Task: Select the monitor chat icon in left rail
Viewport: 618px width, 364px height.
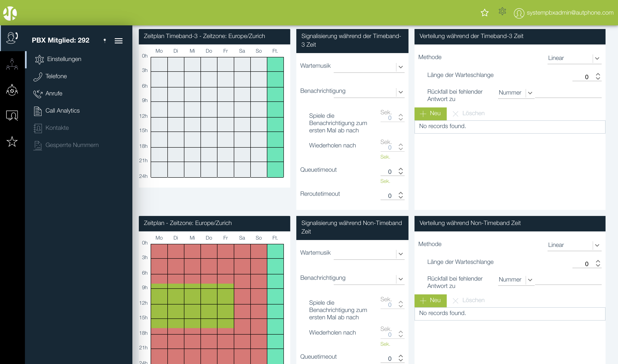Action: coord(12,116)
